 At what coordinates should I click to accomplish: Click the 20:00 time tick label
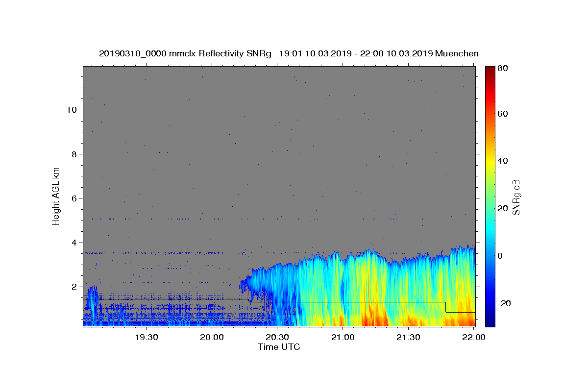click(x=212, y=337)
